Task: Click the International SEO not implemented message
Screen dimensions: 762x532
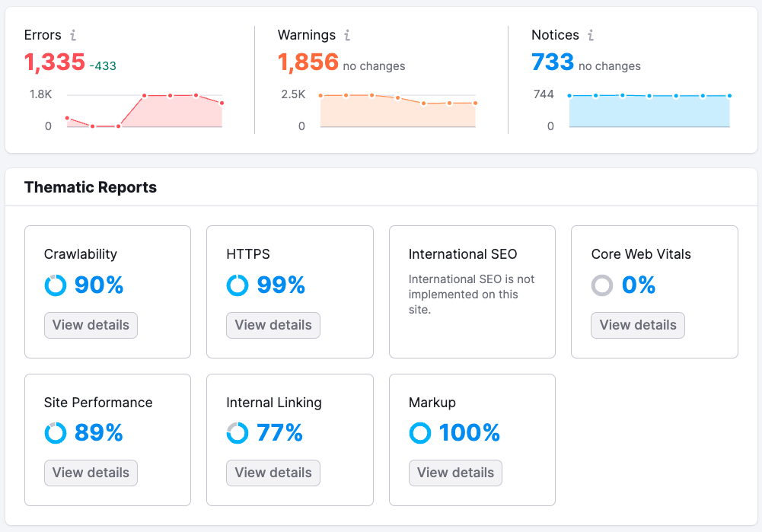Action: coord(471,295)
